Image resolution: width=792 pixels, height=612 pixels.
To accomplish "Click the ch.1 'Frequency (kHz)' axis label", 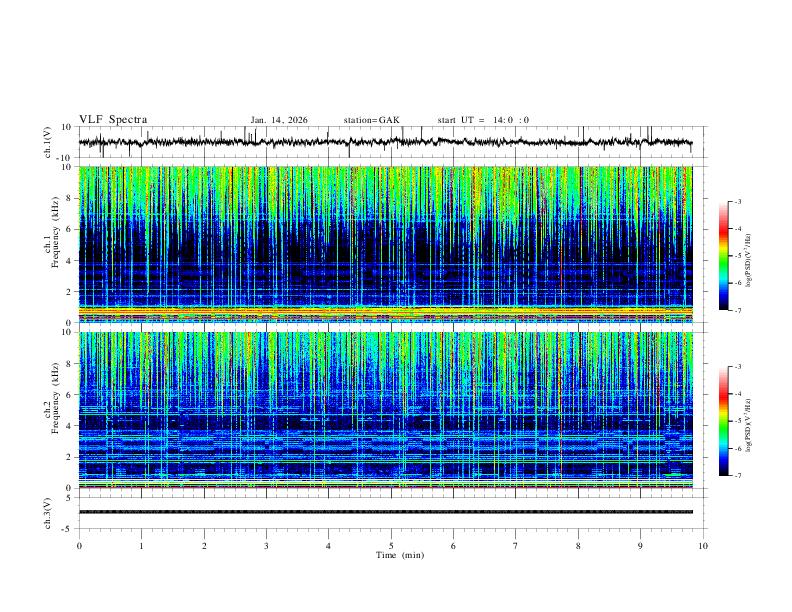I will pos(56,232).
